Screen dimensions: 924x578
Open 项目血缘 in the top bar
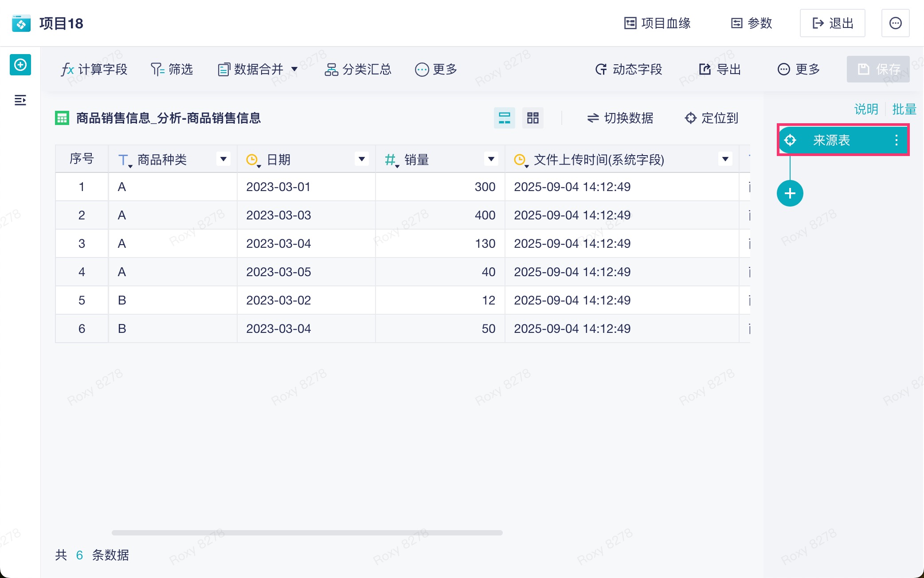[x=658, y=23]
